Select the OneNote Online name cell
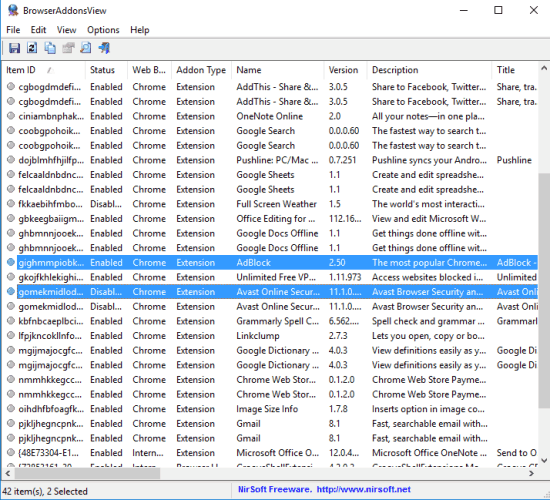Screen dimensions: 550x500 pyautogui.click(x=269, y=116)
